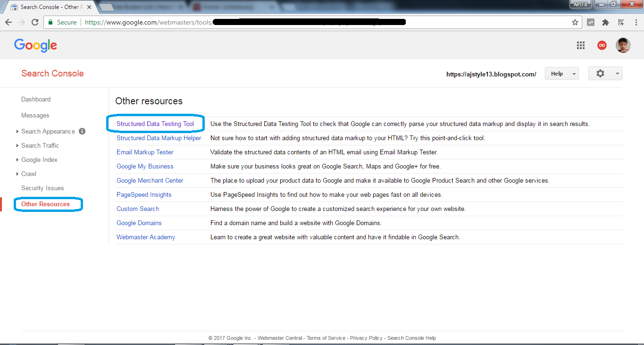The image size is (644, 345).
Task: Click the description starting 'Not sure how to start'
Action: [348, 138]
